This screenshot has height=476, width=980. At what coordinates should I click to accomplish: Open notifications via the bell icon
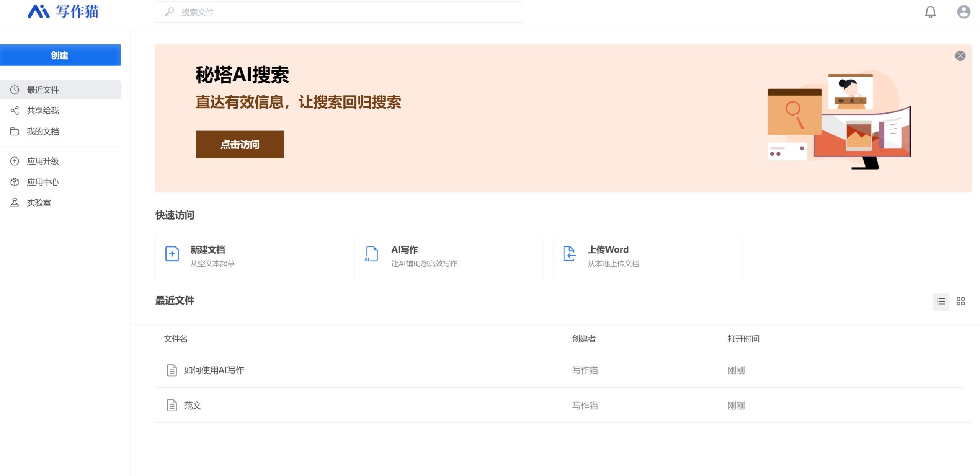tap(930, 12)
